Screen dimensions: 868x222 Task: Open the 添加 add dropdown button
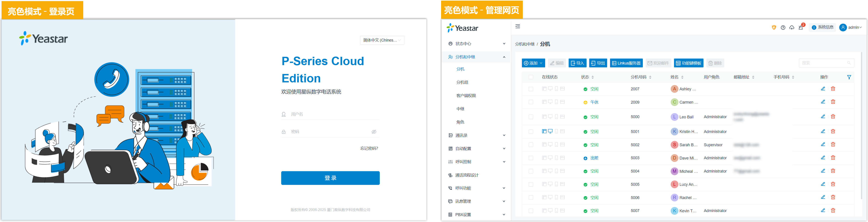(x=533, y=63)
